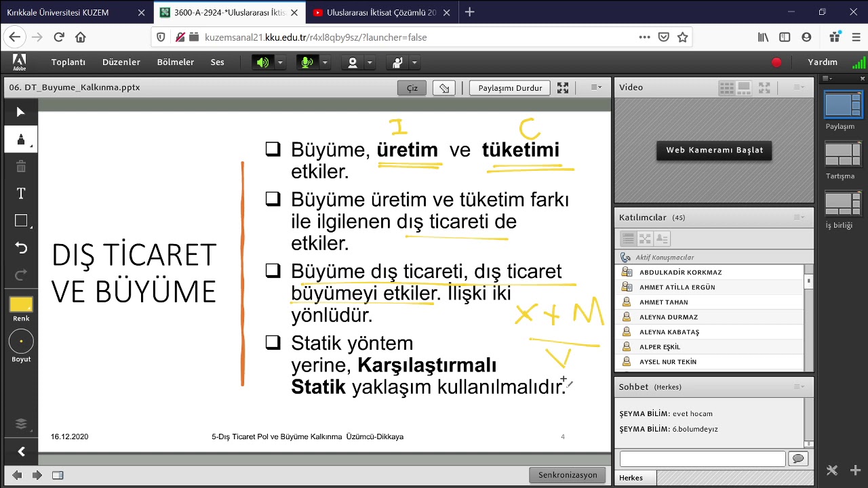Viewport: 868px width, 488px height.
Task: Select breakout room view in Katılımcılar
Action: (x=645, y=239)
